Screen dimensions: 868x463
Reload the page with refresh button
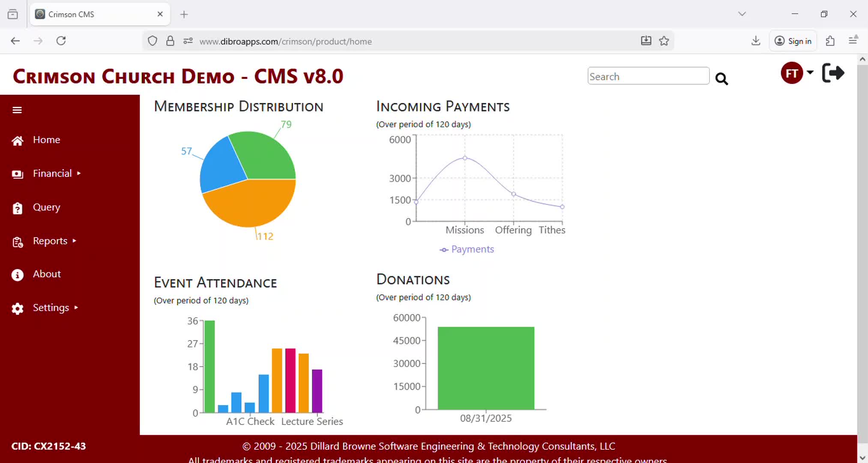pyautogui.click(x=61, y=41)
